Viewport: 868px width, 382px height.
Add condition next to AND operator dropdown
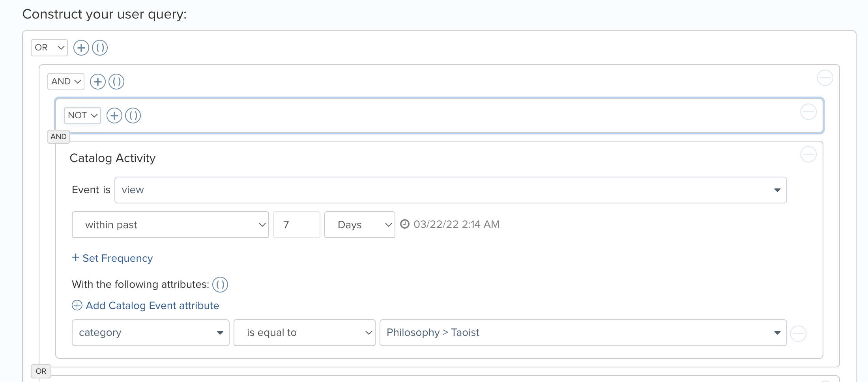point(98,82)
